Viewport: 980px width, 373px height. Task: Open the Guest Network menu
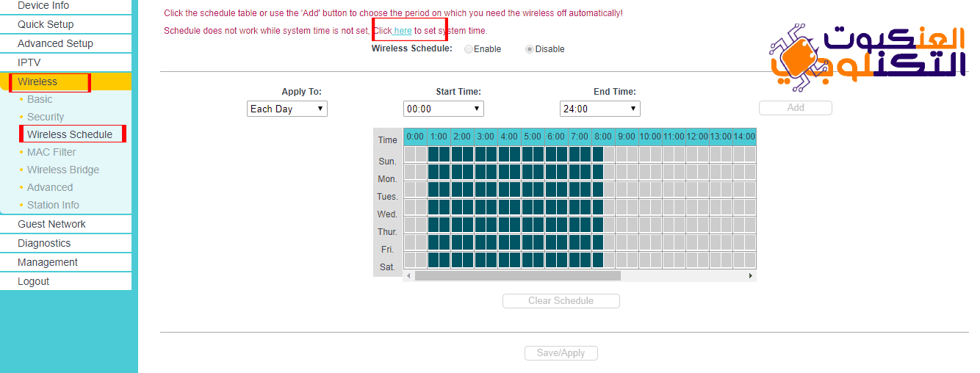[51, 224]
